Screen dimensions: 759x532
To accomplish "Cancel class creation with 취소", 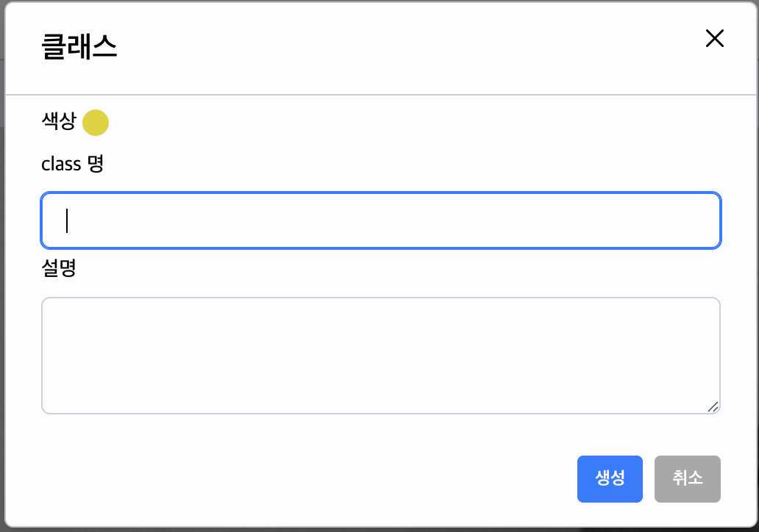I will [688, 479].
